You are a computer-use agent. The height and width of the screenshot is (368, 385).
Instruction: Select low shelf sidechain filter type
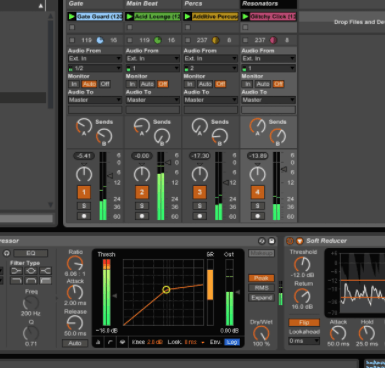(16, 271)
